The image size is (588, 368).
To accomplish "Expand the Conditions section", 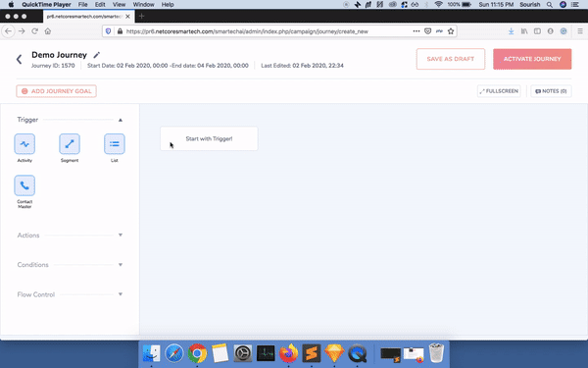I will [121, 265].
